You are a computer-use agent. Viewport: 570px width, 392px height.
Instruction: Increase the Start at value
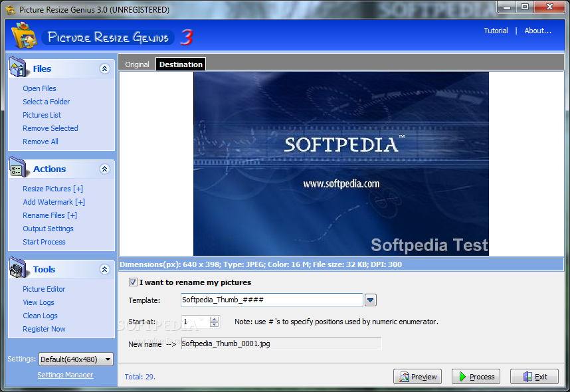214,319
